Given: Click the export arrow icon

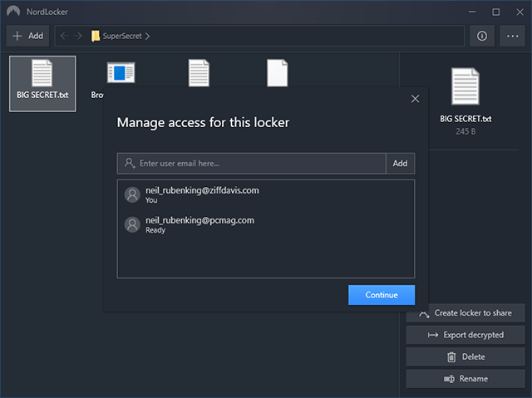Looking at the screenshot, I should coord(432,335).
